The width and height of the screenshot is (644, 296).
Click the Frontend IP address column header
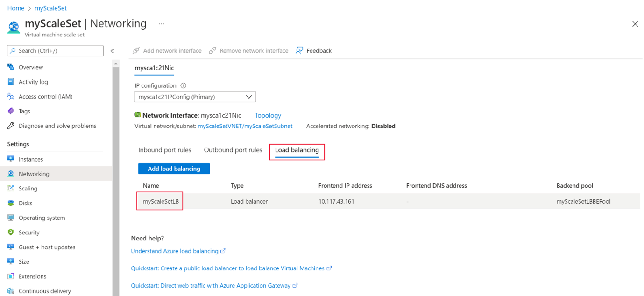pyautogui.click(x=345, y=186)
